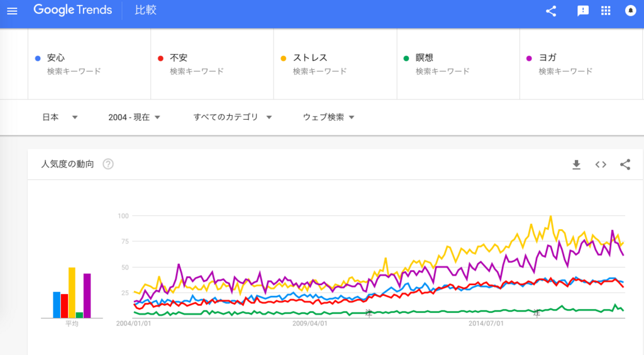
Task: Open help for 人気度の動向
Action: [108, 164]
